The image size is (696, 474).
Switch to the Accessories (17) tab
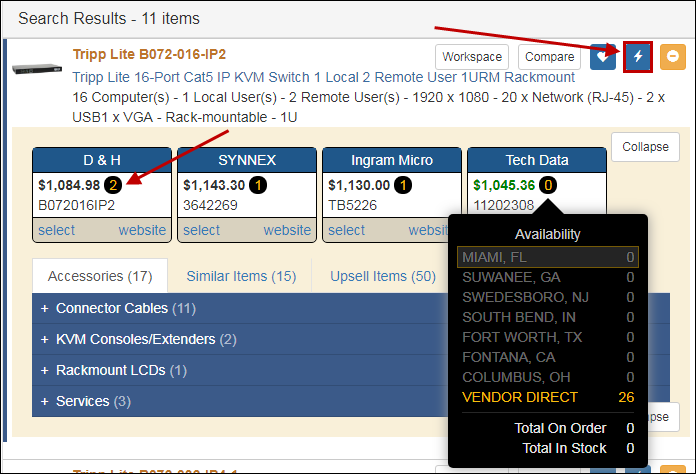pos(100,276)
